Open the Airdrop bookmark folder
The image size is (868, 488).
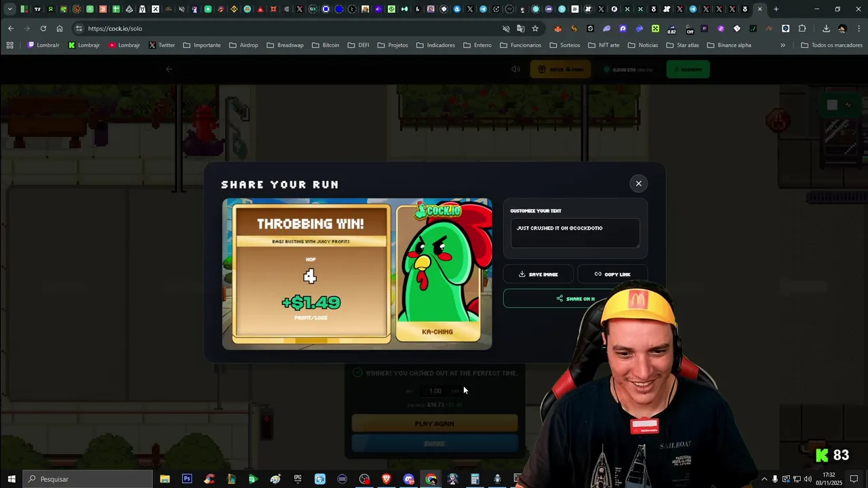[243, 45]
